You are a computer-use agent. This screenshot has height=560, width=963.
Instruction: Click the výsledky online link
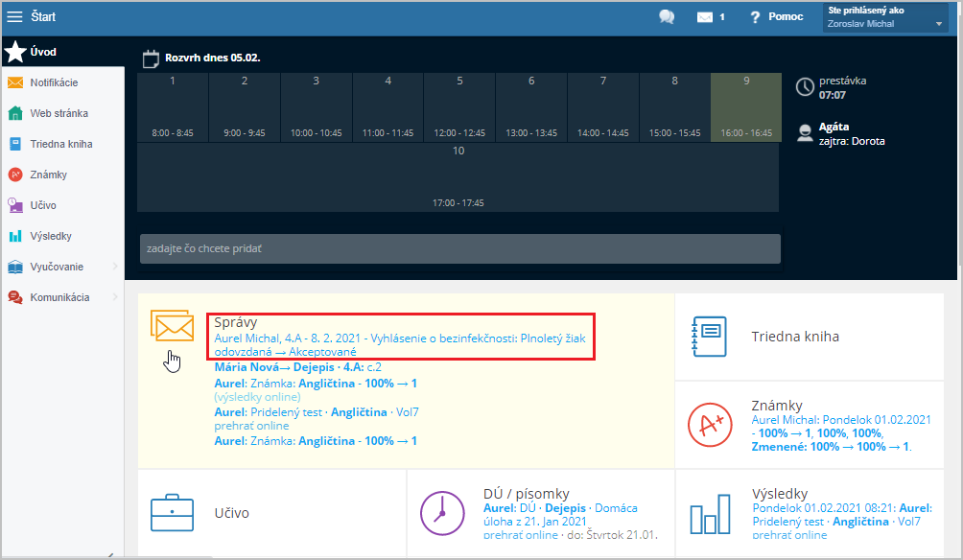point(257,397)
